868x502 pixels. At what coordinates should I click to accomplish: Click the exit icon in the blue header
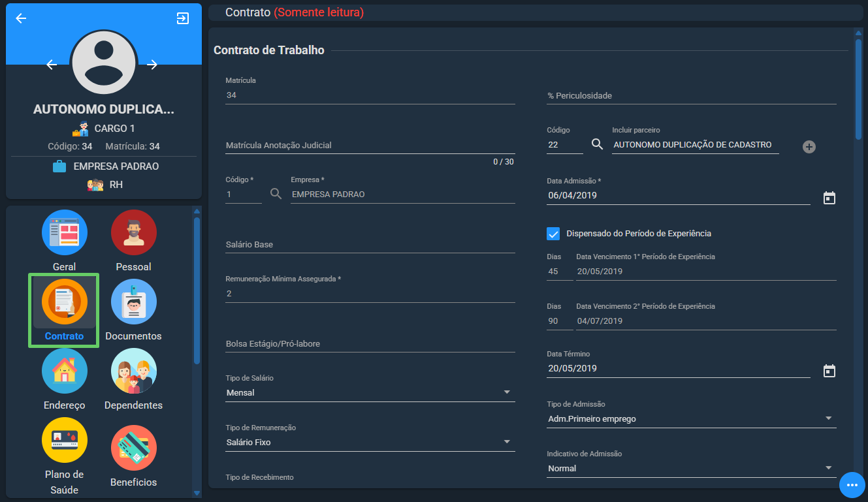[x=183, y=18]
